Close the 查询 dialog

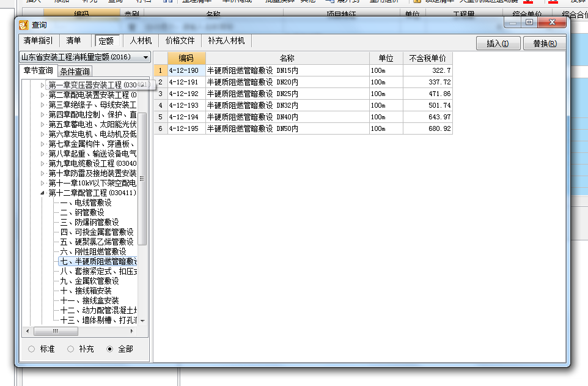pyautogui.click(x=552, y=22)
